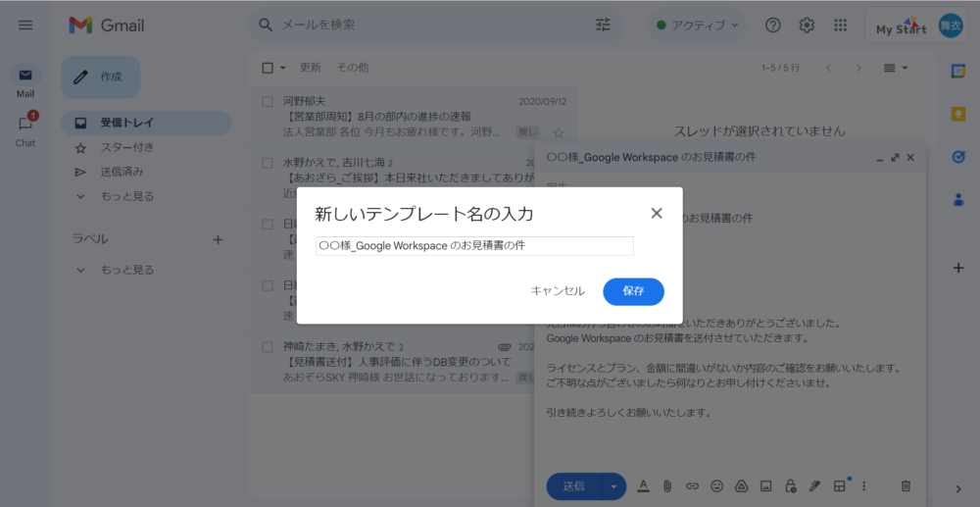
Task: Insert signature pen icon in compose
Action: [x=814, y=485]
